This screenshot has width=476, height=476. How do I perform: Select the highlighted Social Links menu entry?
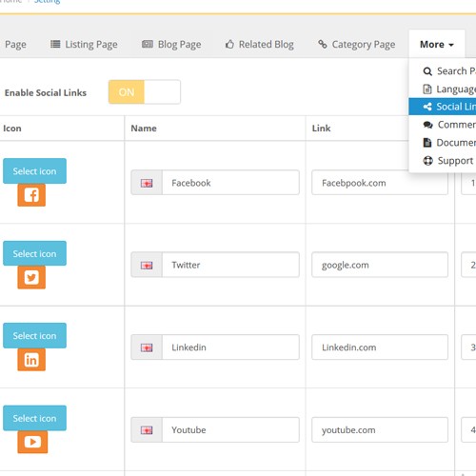[443, 107]
